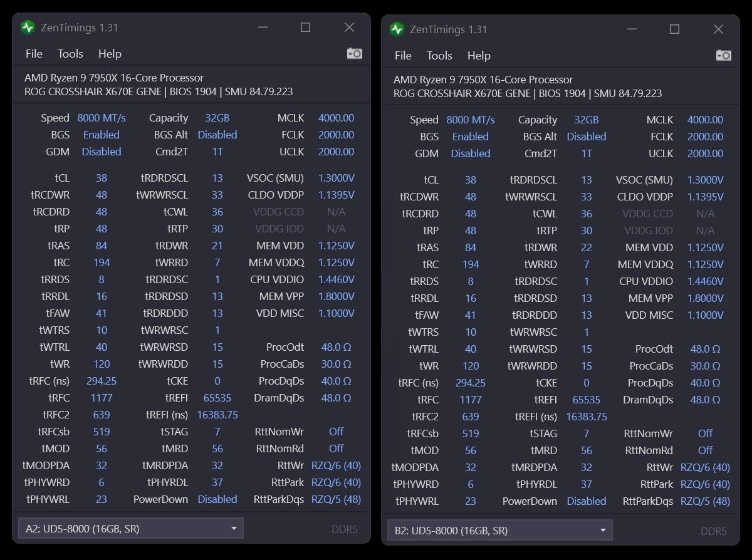752x560 pixels.
Task: Click the screenshot camera icon in left window
Action: click(x=354, y=54)
